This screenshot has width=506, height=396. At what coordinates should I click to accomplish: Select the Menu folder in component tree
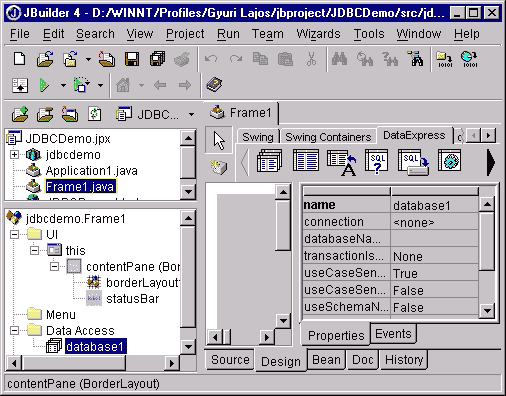[x=61, y=315]
